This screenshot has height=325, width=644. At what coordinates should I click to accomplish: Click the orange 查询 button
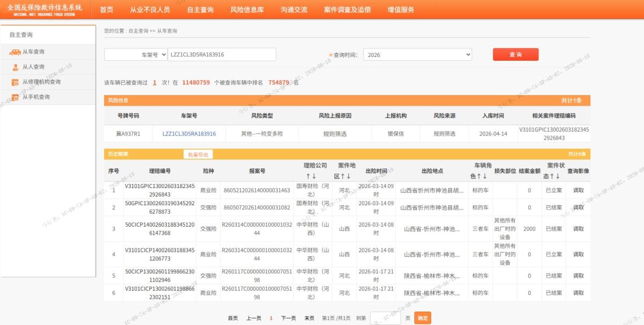pos(516,55)
